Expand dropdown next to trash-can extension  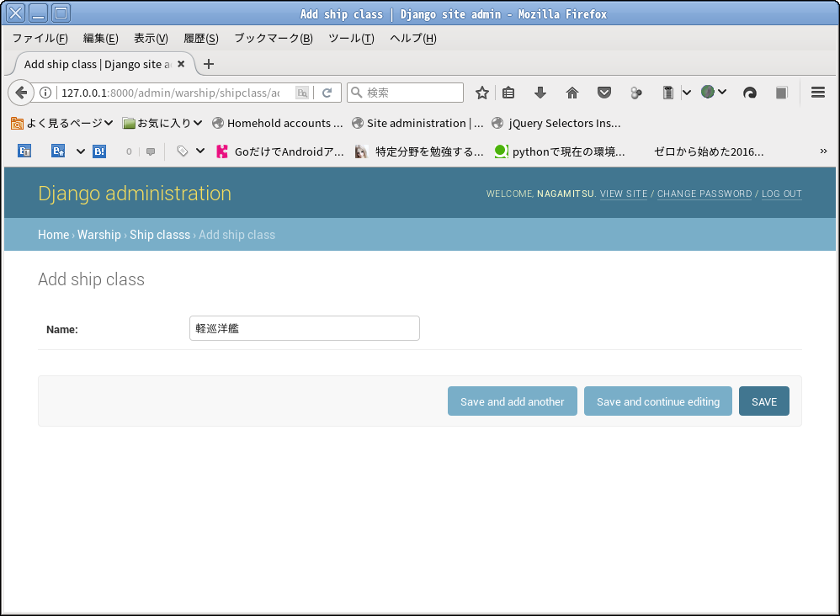click(x=687, y=93)
